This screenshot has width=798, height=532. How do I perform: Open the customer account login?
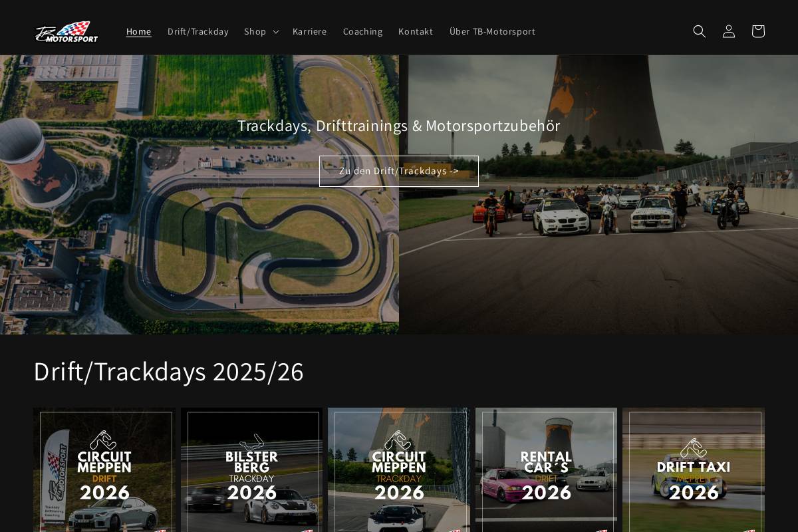click(x=728, y=31)
